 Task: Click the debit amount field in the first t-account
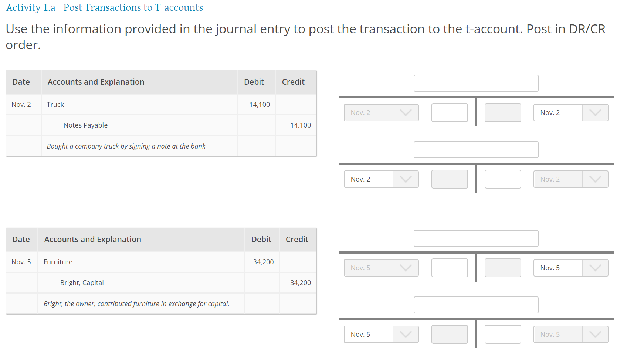click(x=449, y=112)
